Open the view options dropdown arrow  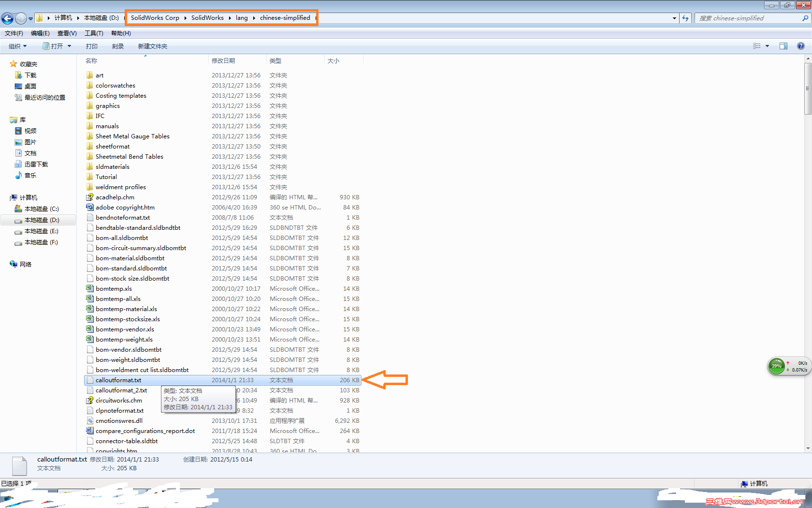[x=767, y=46]
